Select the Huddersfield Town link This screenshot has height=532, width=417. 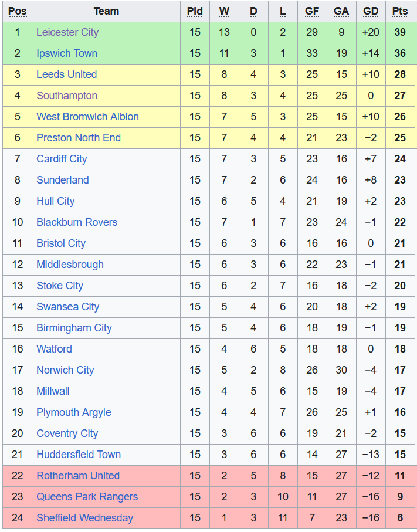click(x=78, y=455)
